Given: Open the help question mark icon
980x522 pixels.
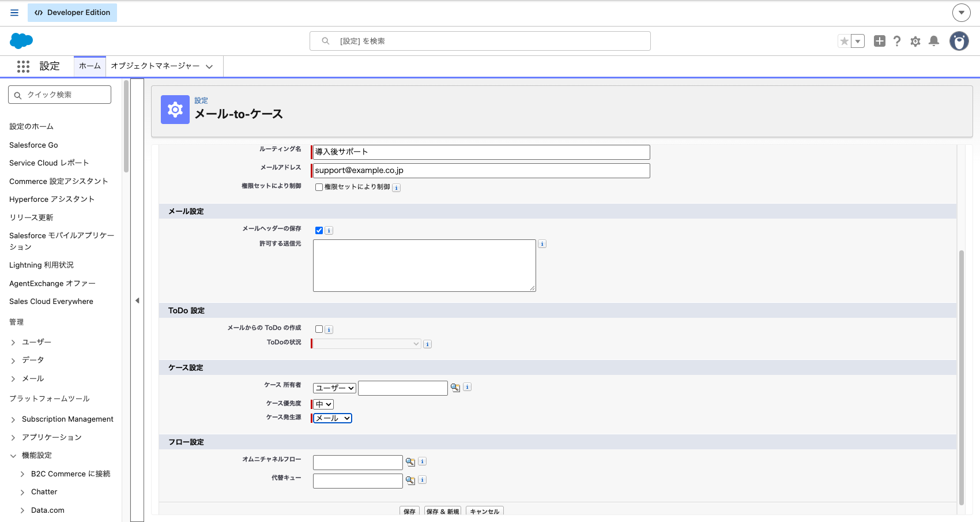Looking at the screenshot, I should [897, 41].
